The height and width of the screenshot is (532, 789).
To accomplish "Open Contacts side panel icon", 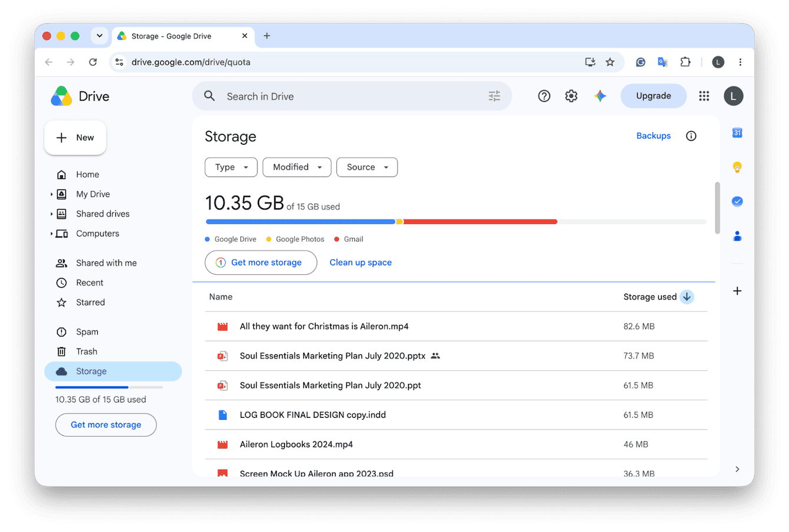I will [x=737, y=236].
